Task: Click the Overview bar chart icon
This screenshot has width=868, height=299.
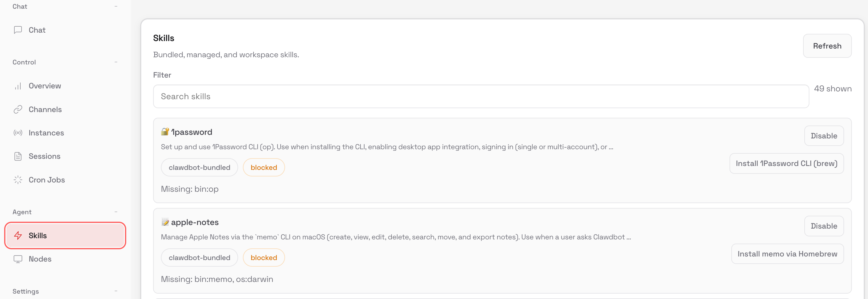Action: 18,86
